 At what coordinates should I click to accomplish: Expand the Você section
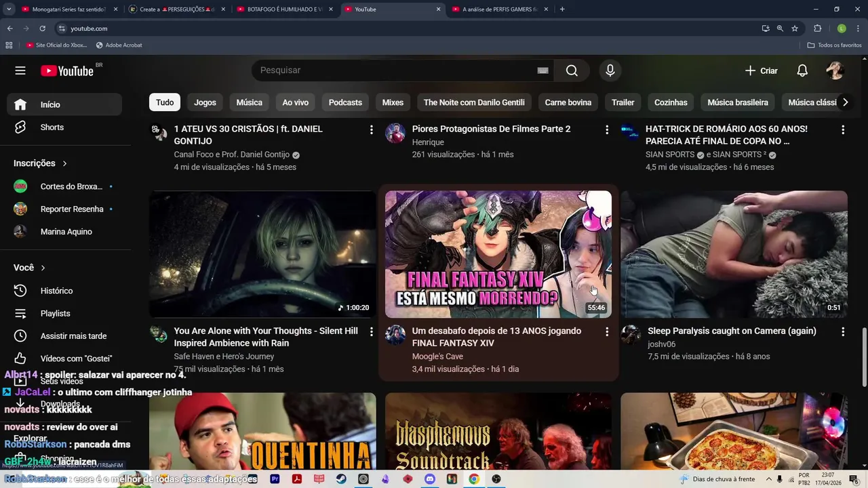pyautogui.click(x=29, y=268)
